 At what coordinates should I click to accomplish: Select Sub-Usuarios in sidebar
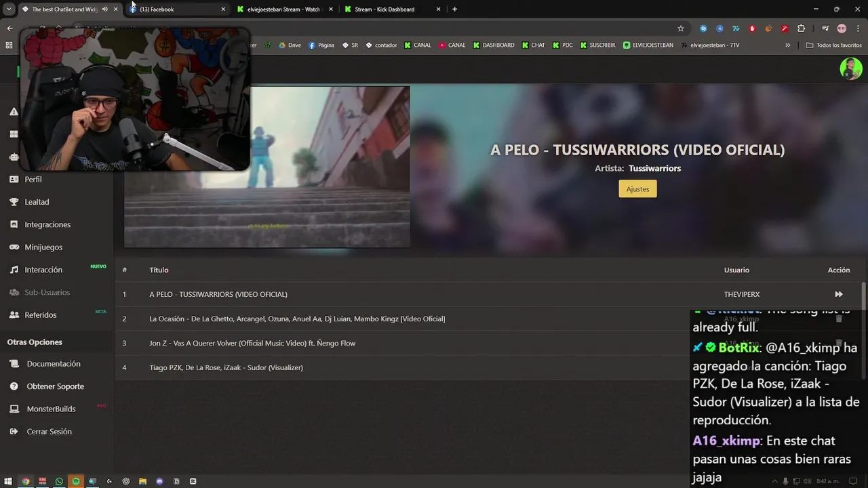click(x=47, y=292)
